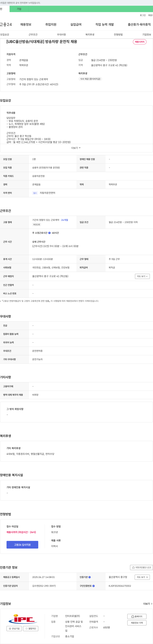Open 지도 보기 for 울산광역시 중구청
Image resolution: width=153 pixels, height=644 pixels.
pos(142,577)
